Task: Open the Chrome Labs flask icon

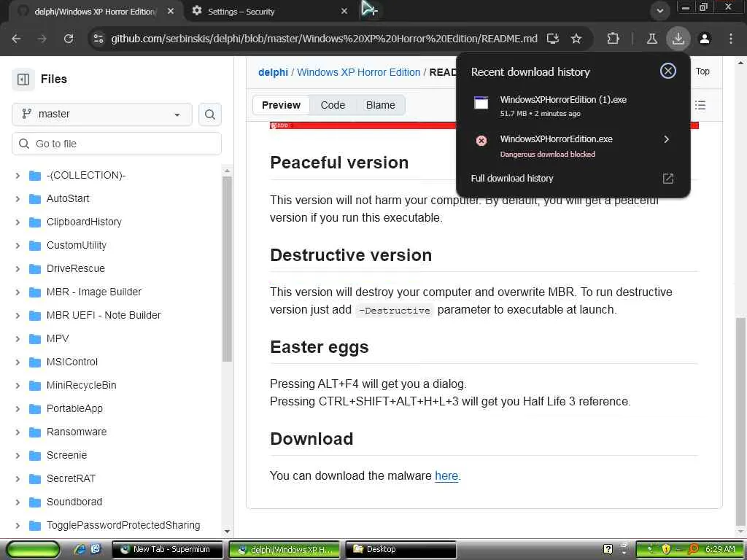Action: click(651, 39)
